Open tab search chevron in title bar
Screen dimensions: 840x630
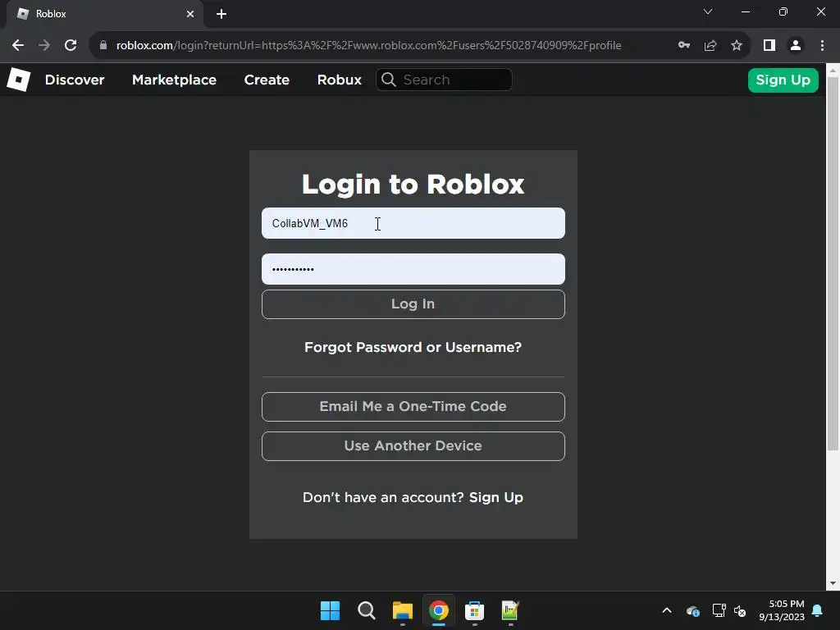708,11
